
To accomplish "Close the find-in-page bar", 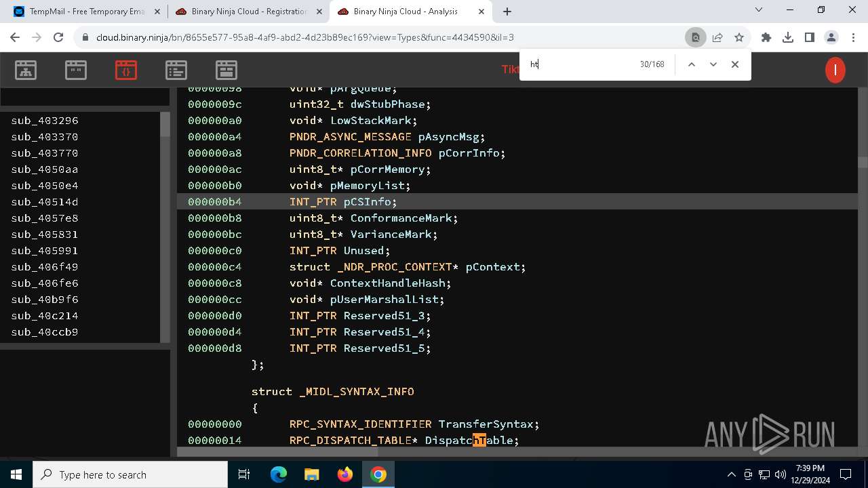I will [x=734, y=64].
